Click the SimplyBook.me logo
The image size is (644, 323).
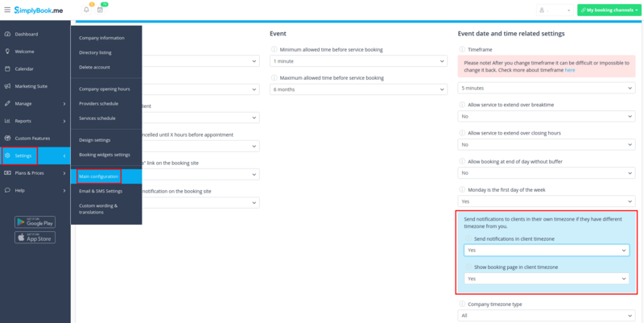[39, 10]
